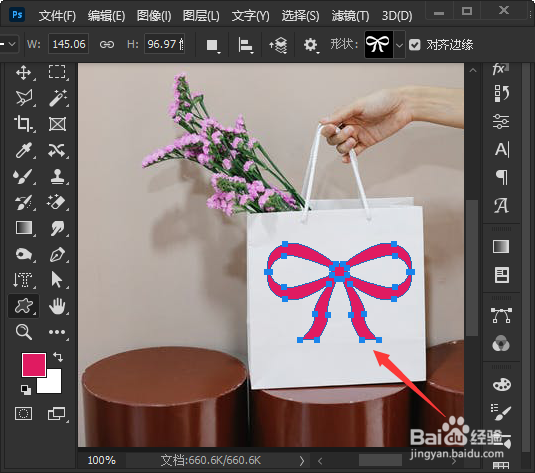This screenshot has width=535, height=473.
Task: Select the Sponge tool
Action: pyautogui.click(x=24, y=254)
